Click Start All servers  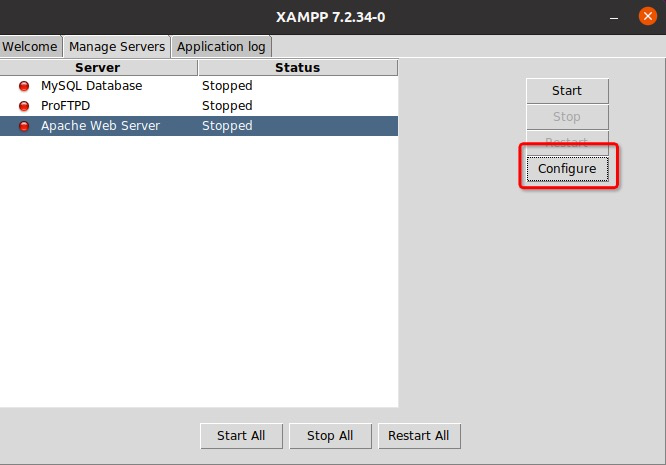tap(241, 436)
